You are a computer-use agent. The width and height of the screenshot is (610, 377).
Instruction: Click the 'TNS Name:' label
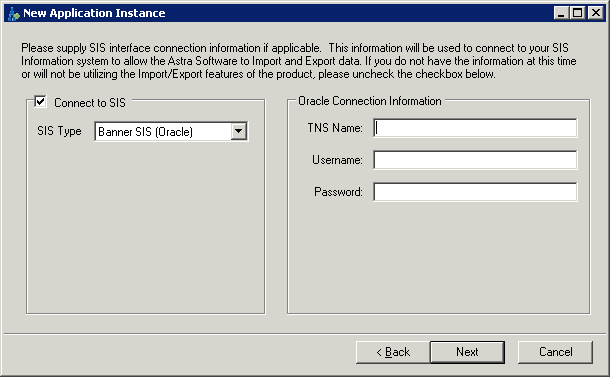335,128
